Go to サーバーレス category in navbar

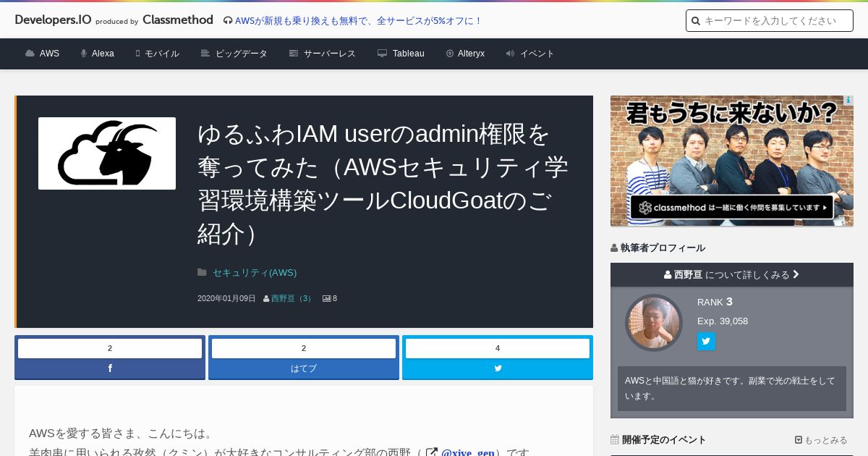point(322,54)
